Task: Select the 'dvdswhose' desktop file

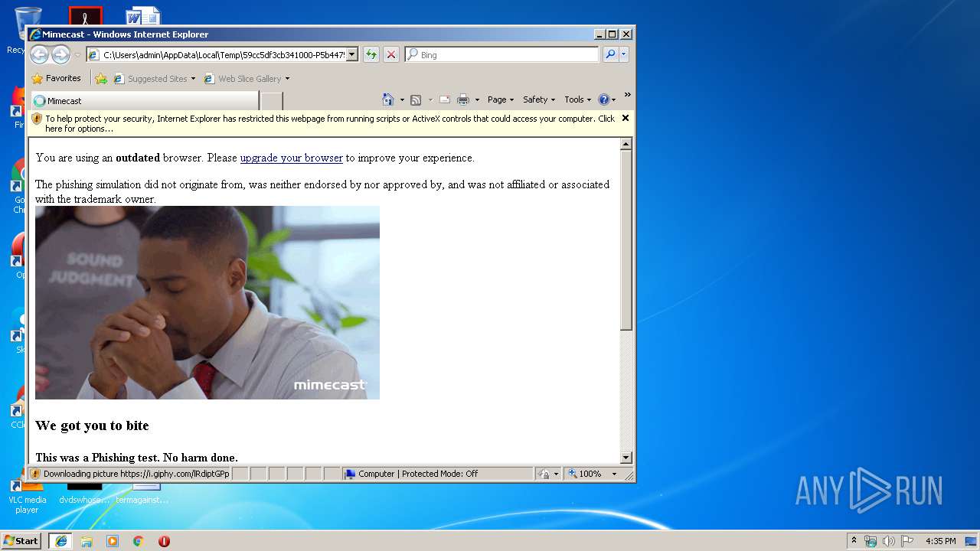Action: [x=84, y=494]
